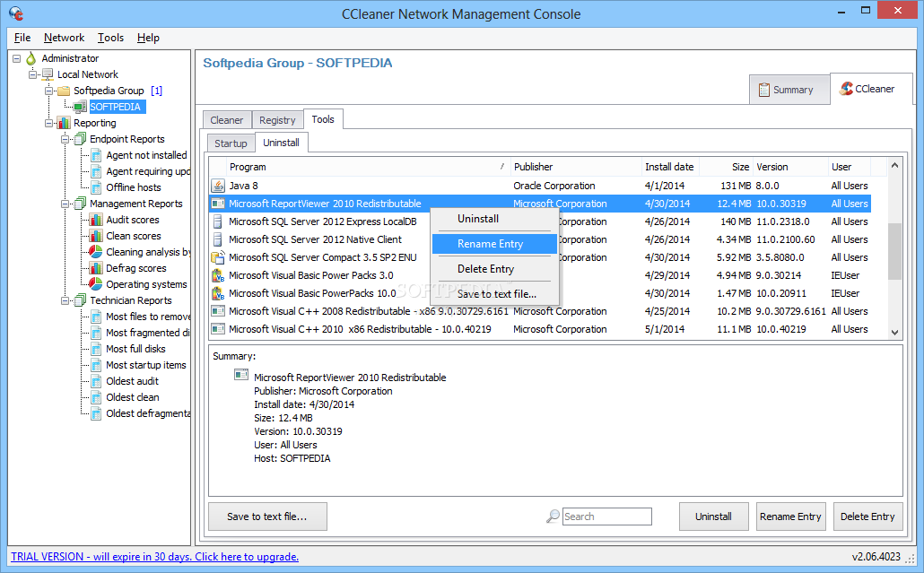Collapse the Softpedia Group node
The height and width of the screenshot is (573, 924).
pos(49,91)
